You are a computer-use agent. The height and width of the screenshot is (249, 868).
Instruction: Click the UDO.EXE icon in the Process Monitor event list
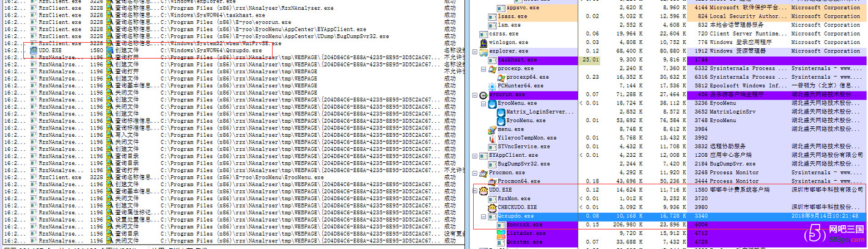point(34,50)
